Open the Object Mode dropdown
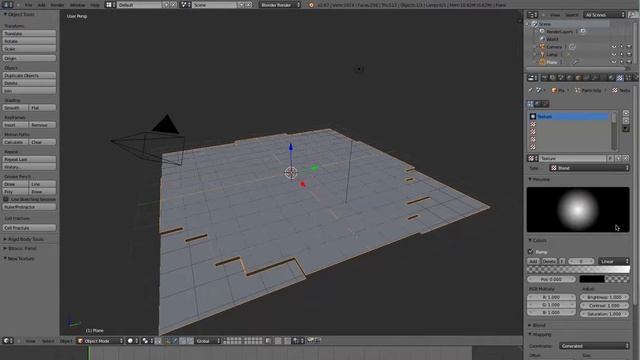Viewport: 640px width, 360px height. coord(100,340)
